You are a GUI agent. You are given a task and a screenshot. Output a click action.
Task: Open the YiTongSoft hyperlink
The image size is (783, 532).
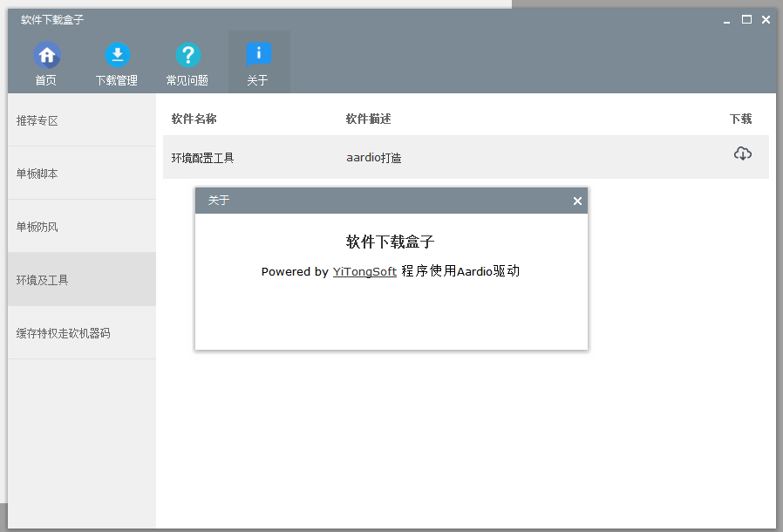coord(364,272)
